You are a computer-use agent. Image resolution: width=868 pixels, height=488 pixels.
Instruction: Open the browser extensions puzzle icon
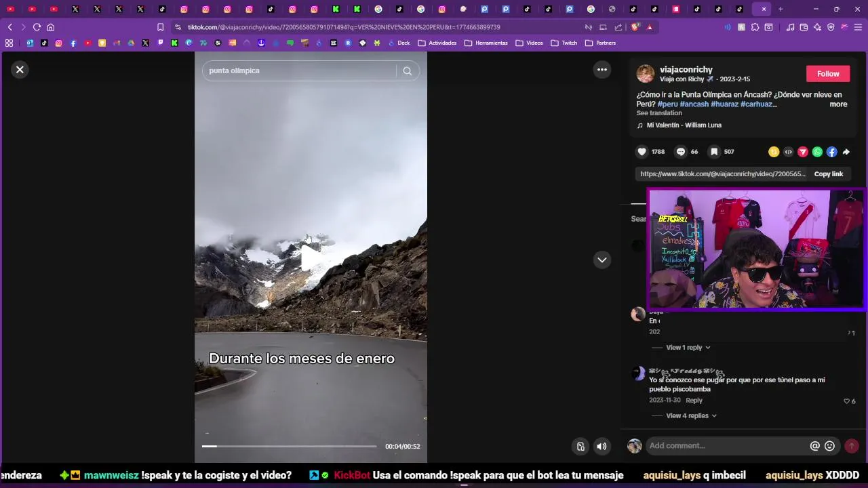point(755,27)
